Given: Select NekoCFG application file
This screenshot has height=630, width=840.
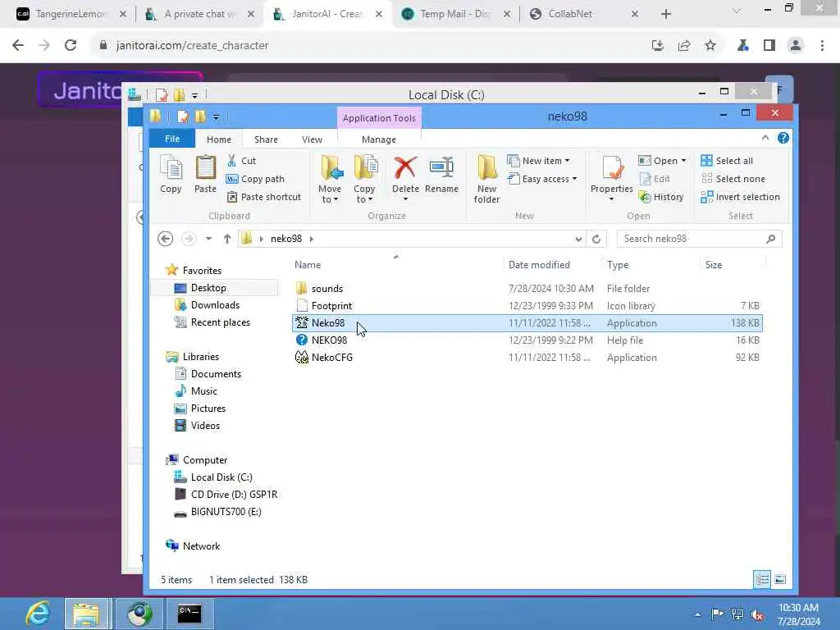Looking at the screenshot, I should tap(527, 358).
